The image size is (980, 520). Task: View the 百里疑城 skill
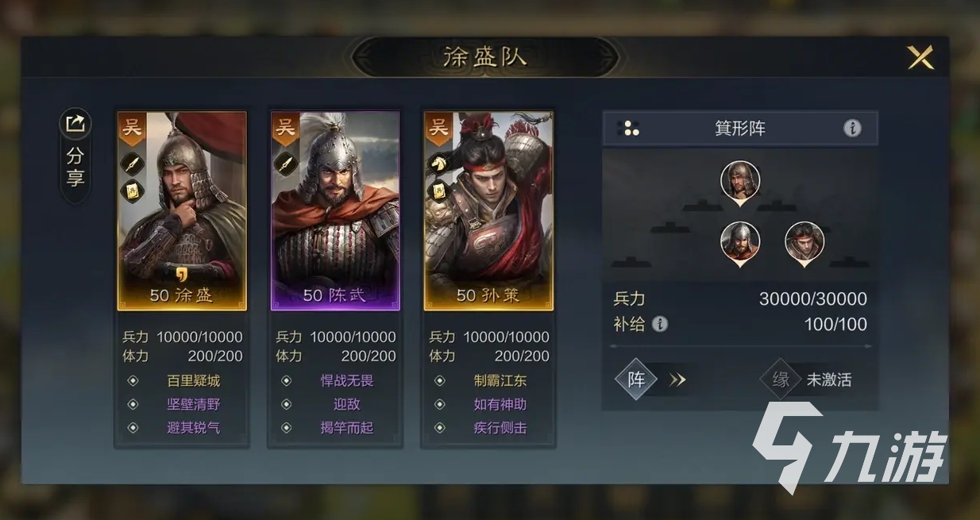click(x=193, y=380)
